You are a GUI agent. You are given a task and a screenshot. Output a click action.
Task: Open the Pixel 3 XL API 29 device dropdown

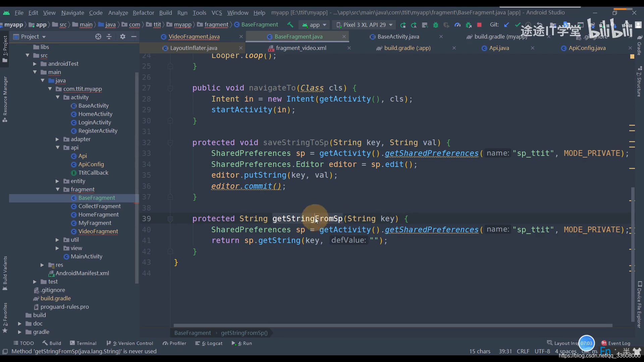coord(364,25)
